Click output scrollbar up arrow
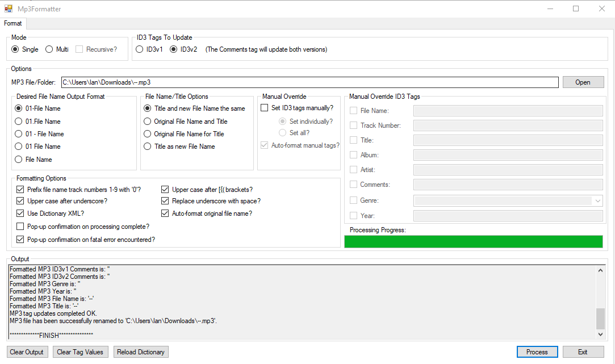This screenshot has width=615, height=364. tap(600, 270)
